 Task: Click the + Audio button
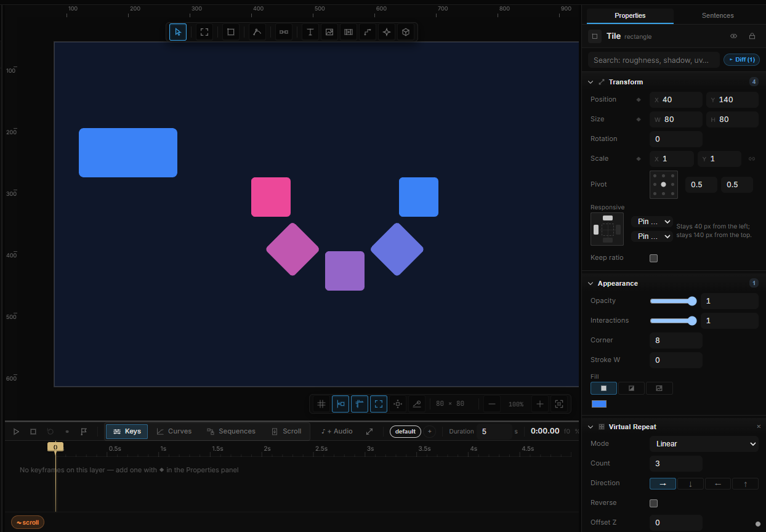[337, 432]
